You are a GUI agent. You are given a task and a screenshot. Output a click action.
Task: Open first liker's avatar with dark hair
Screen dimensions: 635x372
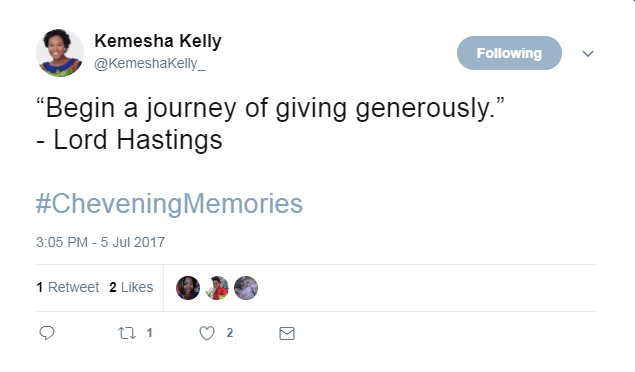[188, 288]
